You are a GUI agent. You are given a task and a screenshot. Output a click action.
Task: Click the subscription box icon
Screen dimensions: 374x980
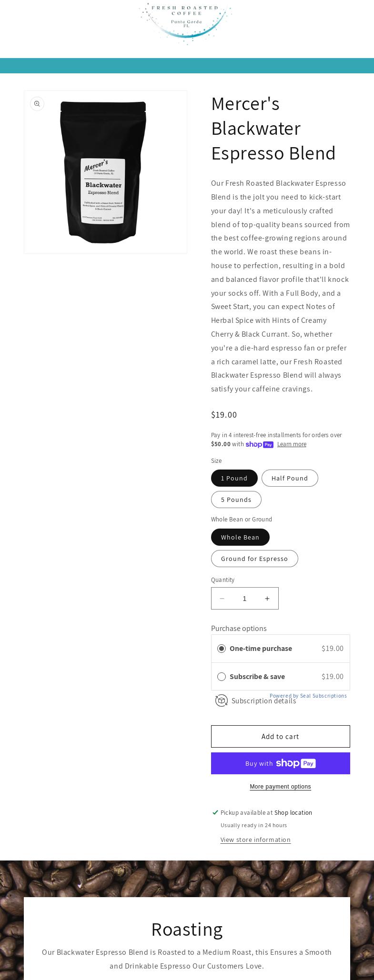coord(222,700)
